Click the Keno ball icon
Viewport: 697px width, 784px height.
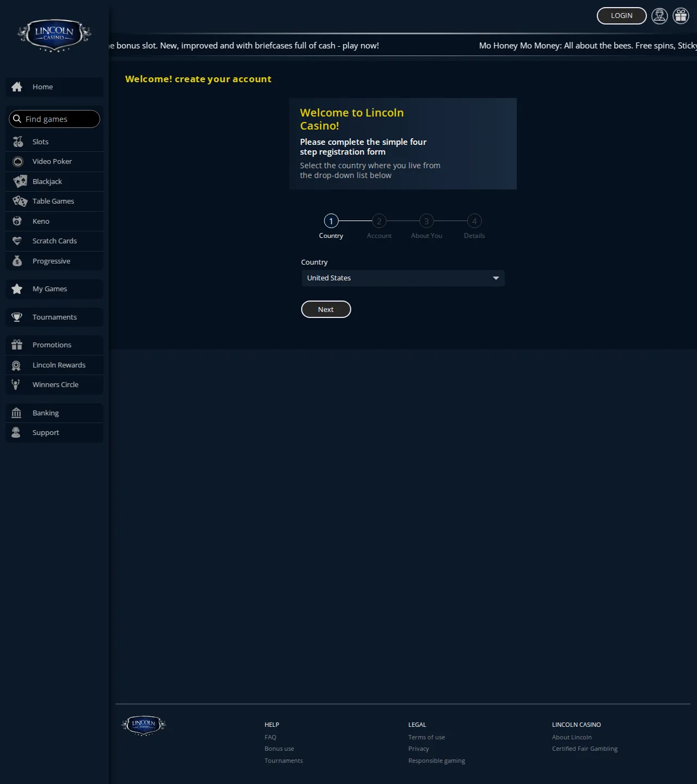point(17,221)
